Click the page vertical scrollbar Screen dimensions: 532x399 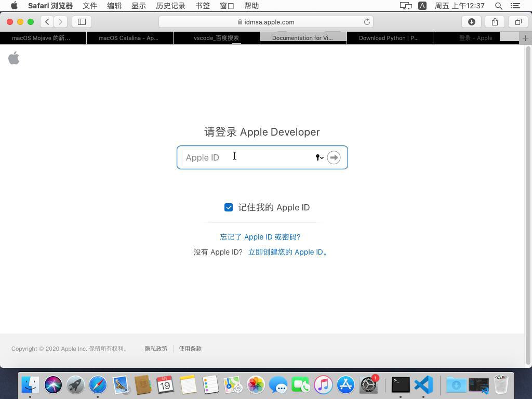(x=528, y=206)
